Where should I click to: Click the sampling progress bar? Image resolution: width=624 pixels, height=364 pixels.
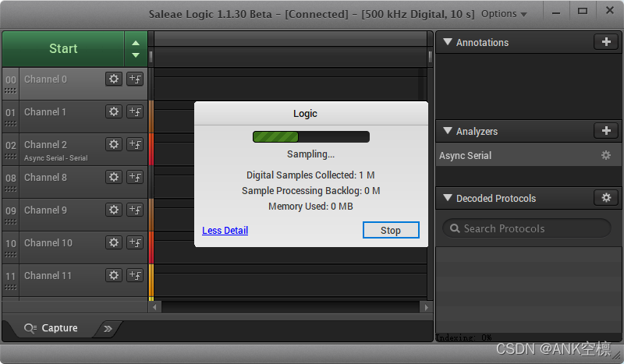pos(311,137)
